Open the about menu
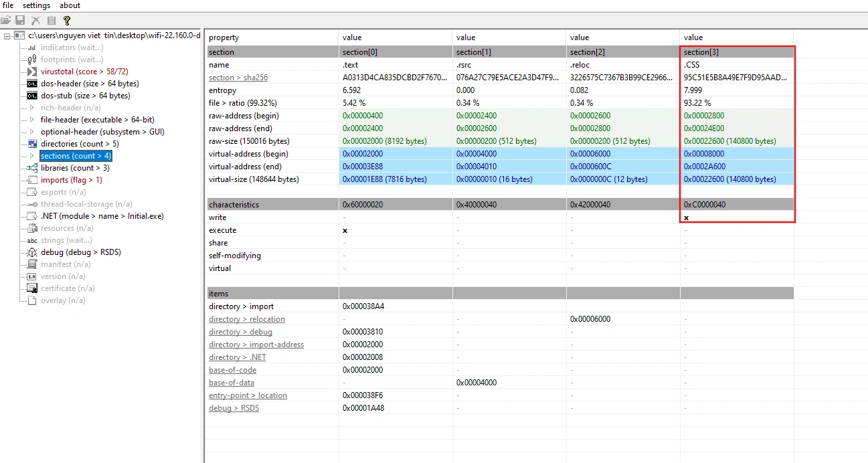The height and width of the screenshot is (463, 868). point(69,5)
